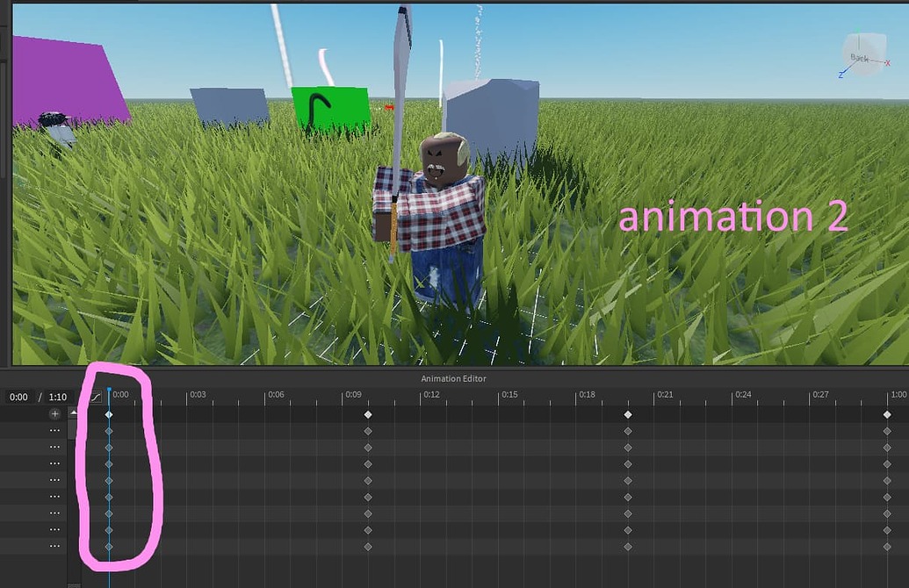
Task: Click the blue playhead handle at the timeline top
Action: [x=109, y=389]
